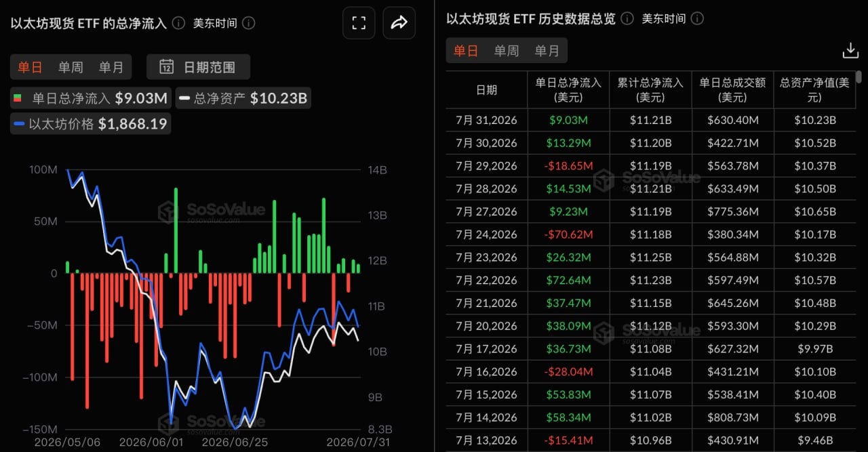
Task: Click the 7月 24,2026 date cell
Action: point(486,234)
